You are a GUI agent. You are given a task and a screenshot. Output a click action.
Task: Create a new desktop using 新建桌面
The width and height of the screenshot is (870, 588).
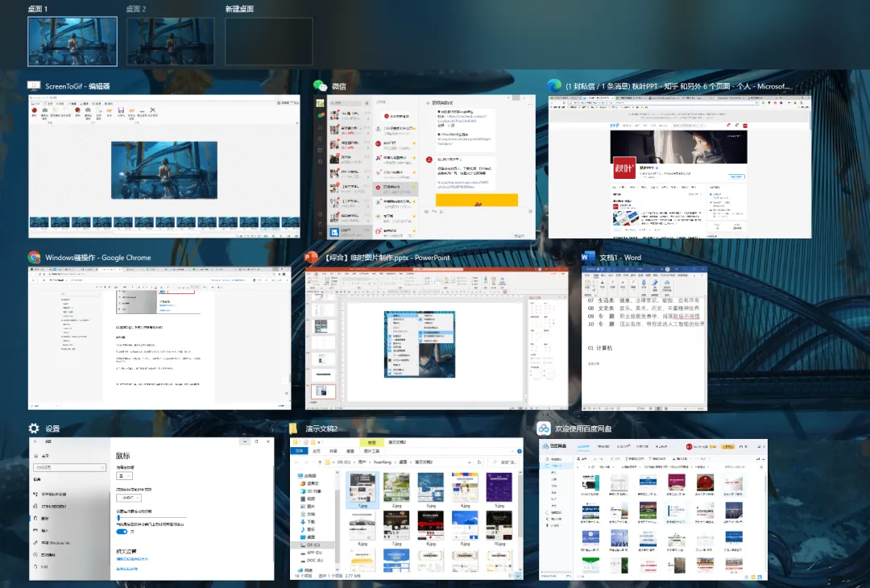(x=268, y=41)
